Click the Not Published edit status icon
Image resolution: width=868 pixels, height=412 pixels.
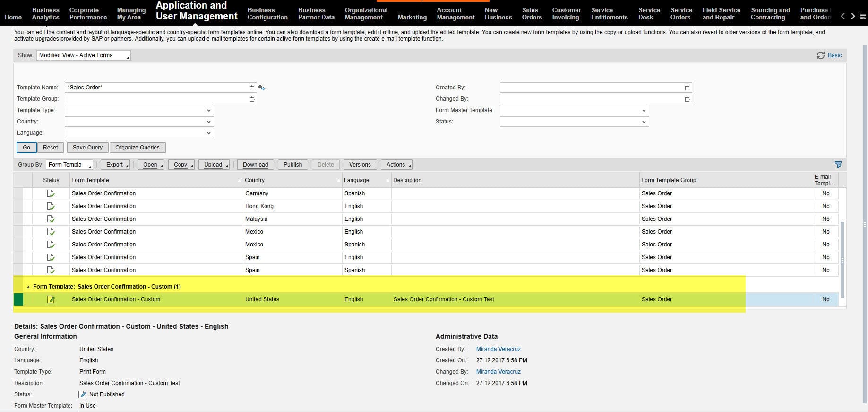point(82,394)
